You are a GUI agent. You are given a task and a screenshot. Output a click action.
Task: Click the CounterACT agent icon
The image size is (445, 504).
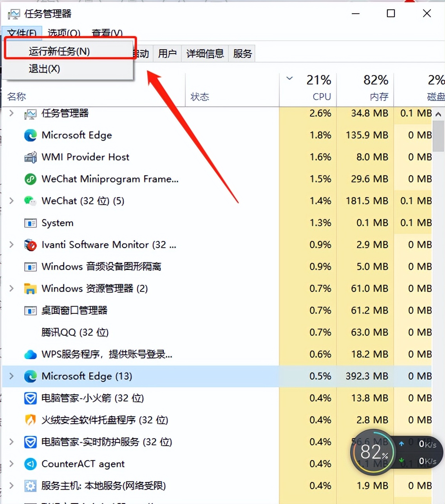pos(31,464)
